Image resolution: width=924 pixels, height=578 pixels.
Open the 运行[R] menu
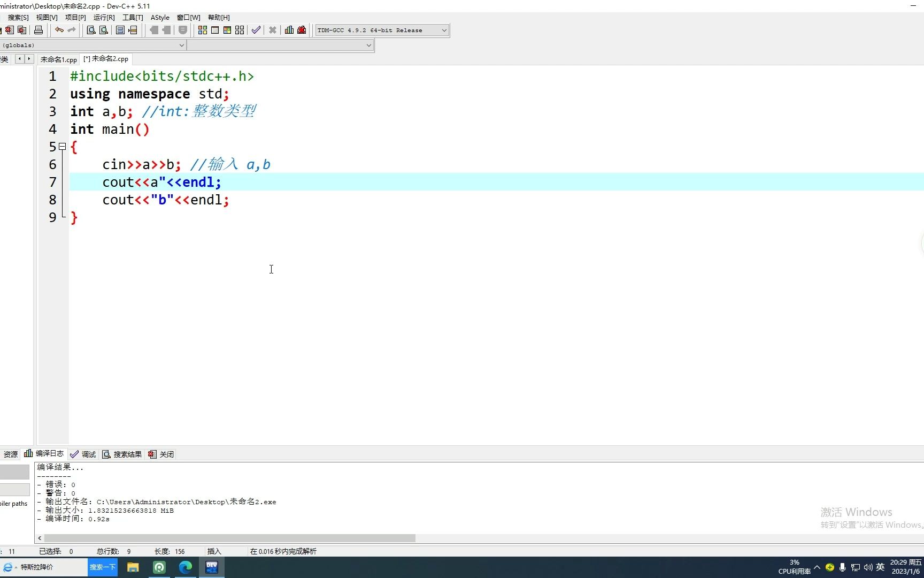pos(104,18)
